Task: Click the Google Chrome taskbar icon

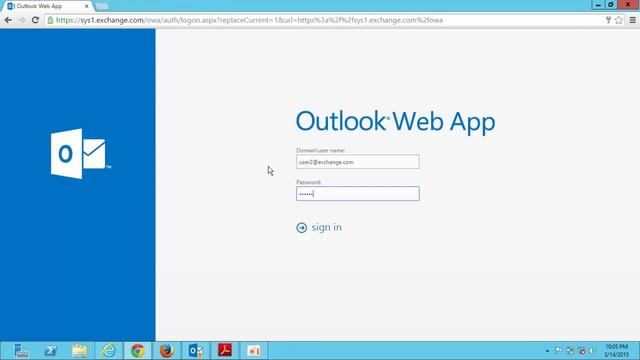Action: (x=138, y=351)
